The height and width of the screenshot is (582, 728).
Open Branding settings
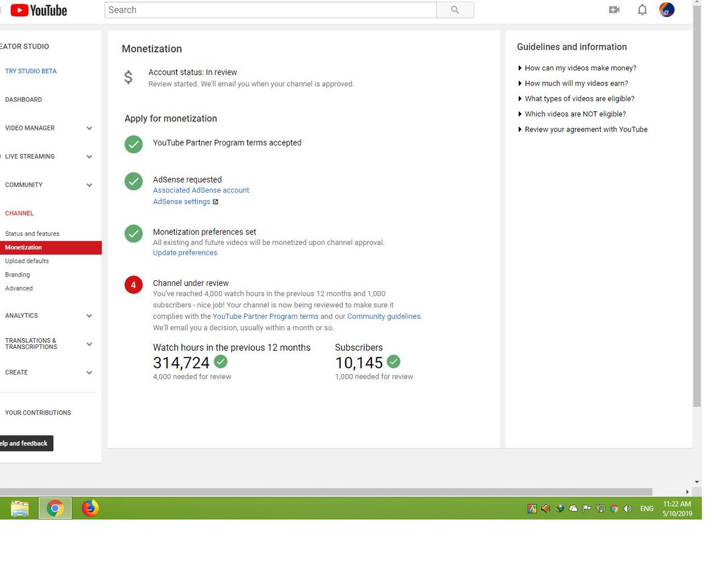click(18, 275)
